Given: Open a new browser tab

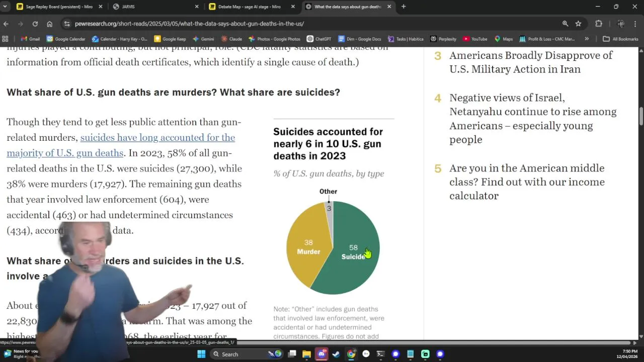Looking at the screenshot, I should click(x=404, y=7).
